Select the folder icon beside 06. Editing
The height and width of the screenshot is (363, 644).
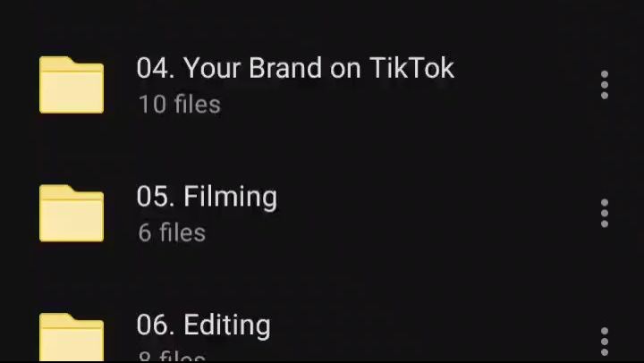pos(72,337)
